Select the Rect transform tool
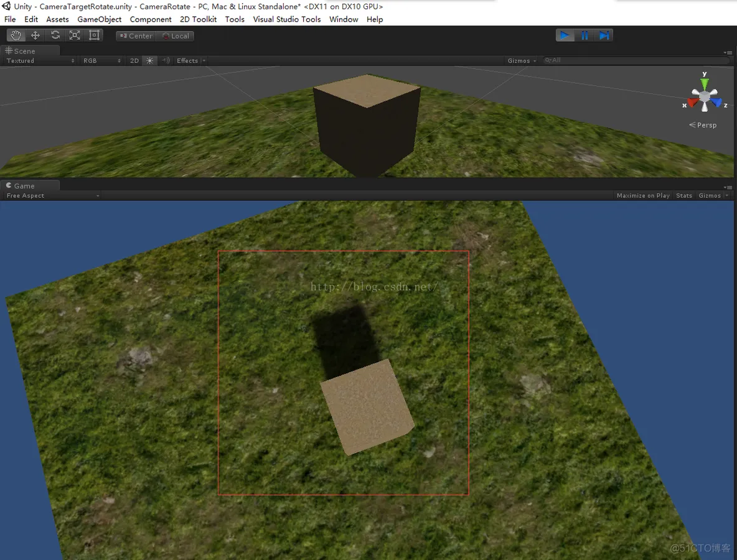Image resolution: width=737 pixels, height=560 pixels. pos(94,35)
